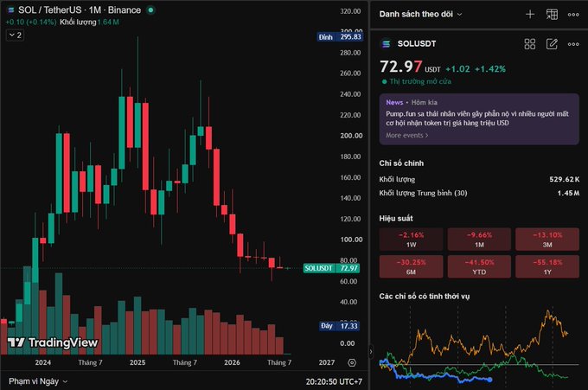The image size is (588, 390).
Task: Select the 1M performance tile
Action: coord(479,240)
